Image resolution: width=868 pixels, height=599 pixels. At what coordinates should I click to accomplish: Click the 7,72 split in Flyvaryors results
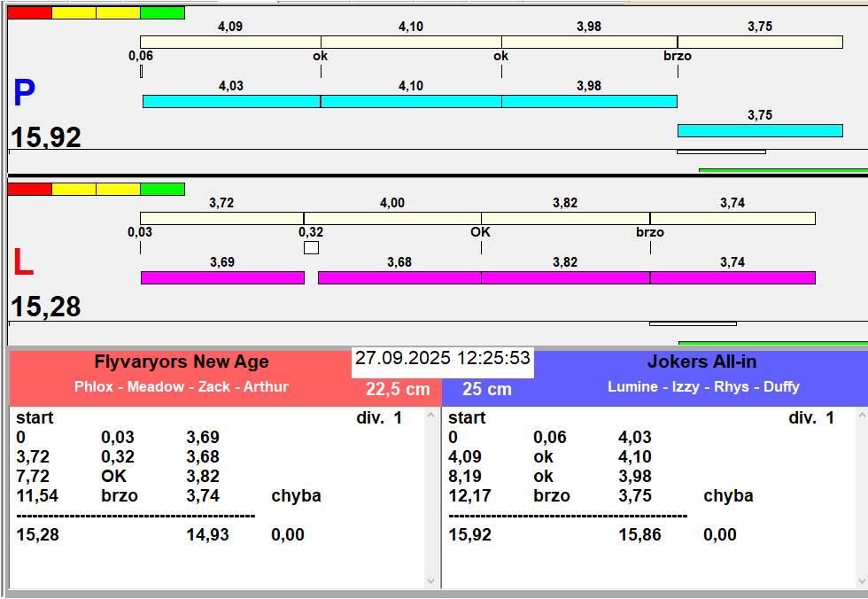coord(33,476)
